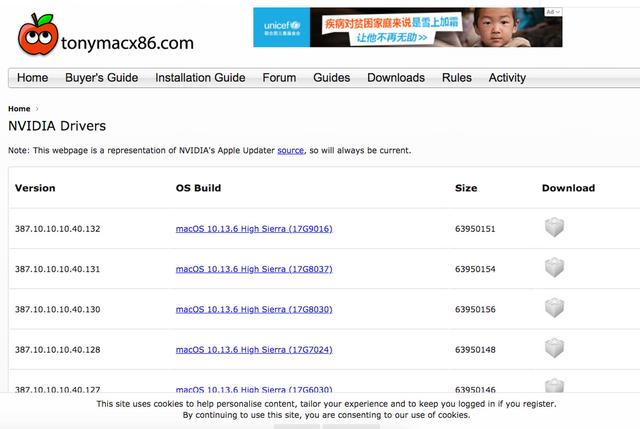Open the Guides menu item
The height and width of the screenshot is (429, 640).
pyautogui.click(x=331, y=78)
